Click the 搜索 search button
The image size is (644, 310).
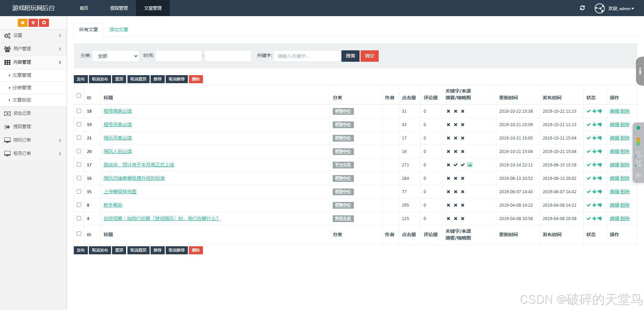click(351, 56)
